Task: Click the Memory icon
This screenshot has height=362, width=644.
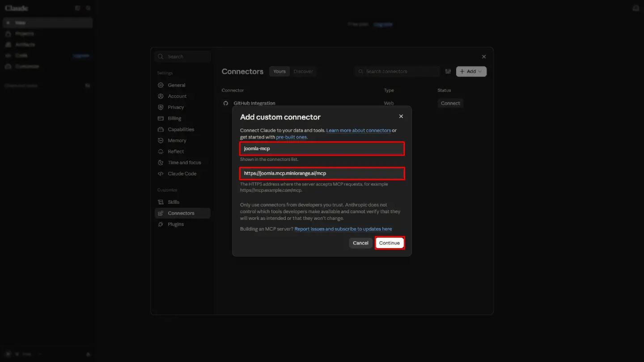Action: coord(161,140)
